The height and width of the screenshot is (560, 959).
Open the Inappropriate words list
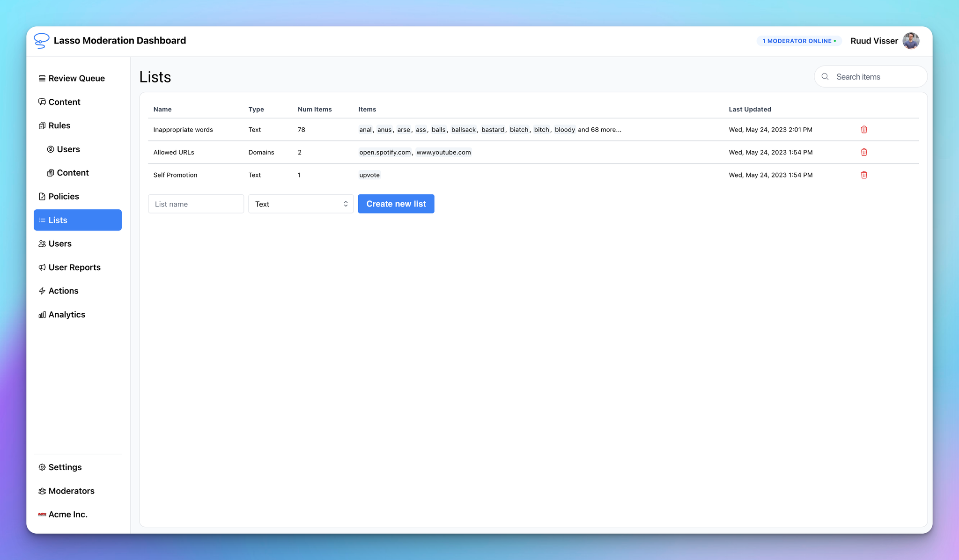point(183,130)
